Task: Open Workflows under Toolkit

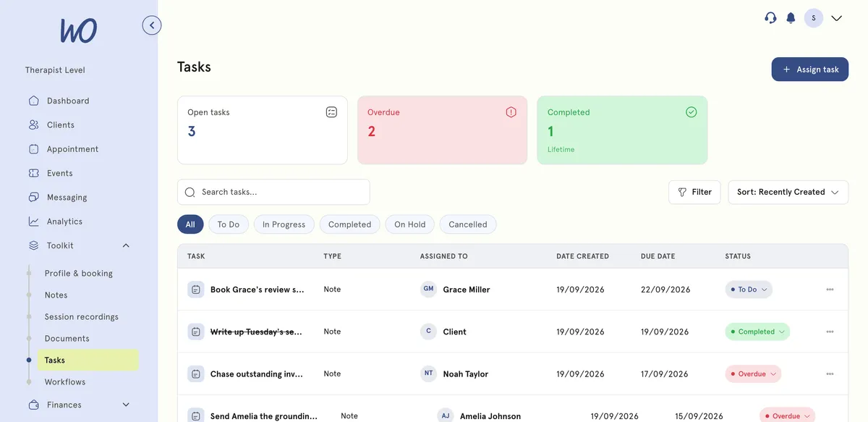Action: click(x=65, y=381)
